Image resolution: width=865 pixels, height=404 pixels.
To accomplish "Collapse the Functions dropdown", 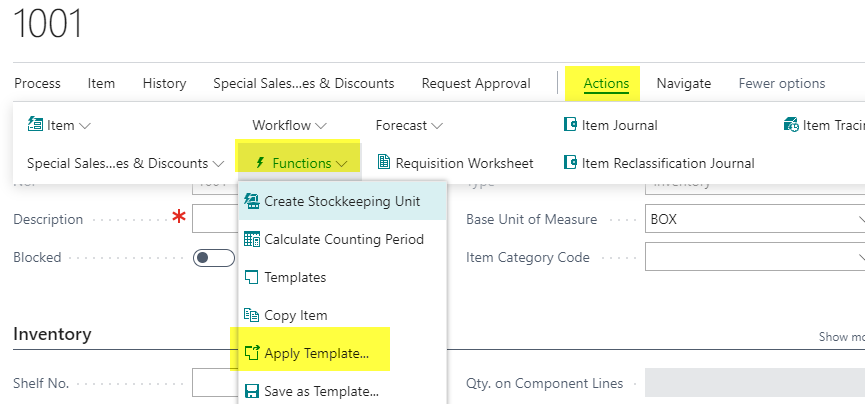I will tap(301, 163).
